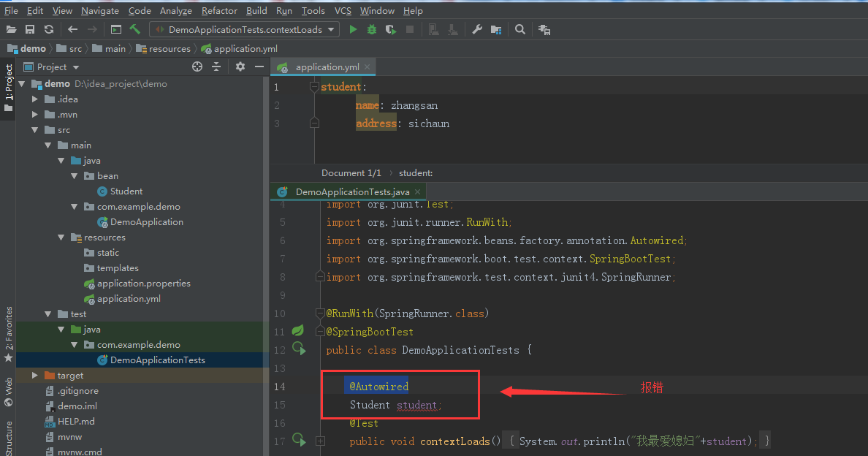Click the Stop square icon

410,30
